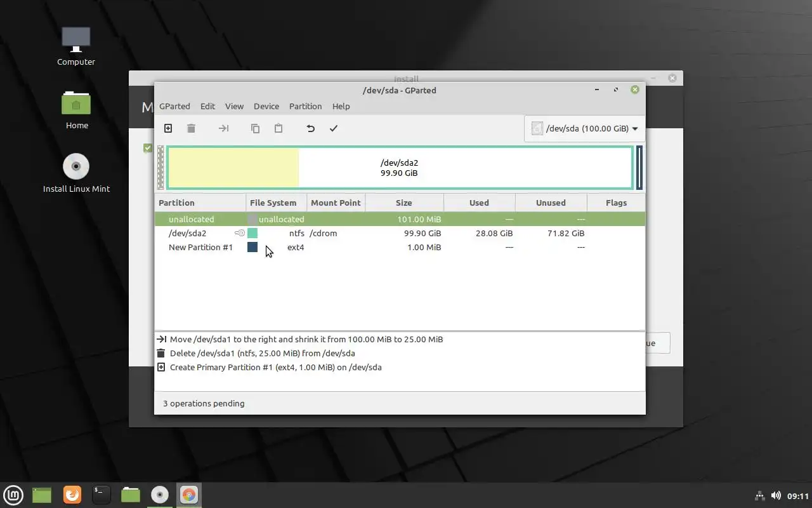Open the View menu
The image size is (812, 508).
234,106
